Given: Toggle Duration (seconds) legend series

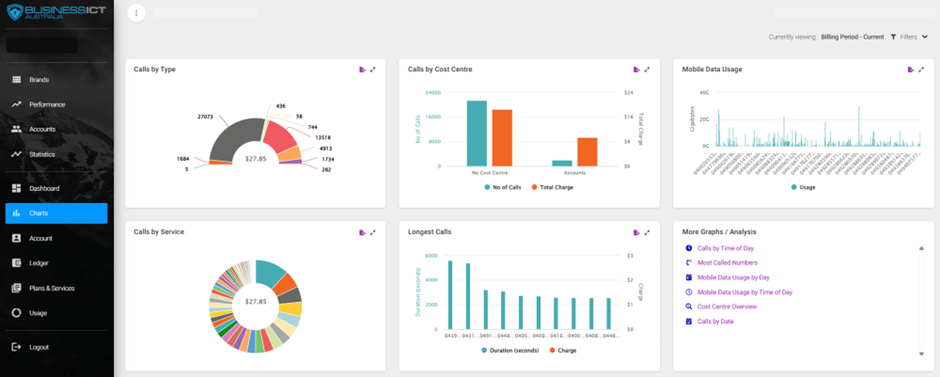Looking at the screenshot, I should (510, 350).
